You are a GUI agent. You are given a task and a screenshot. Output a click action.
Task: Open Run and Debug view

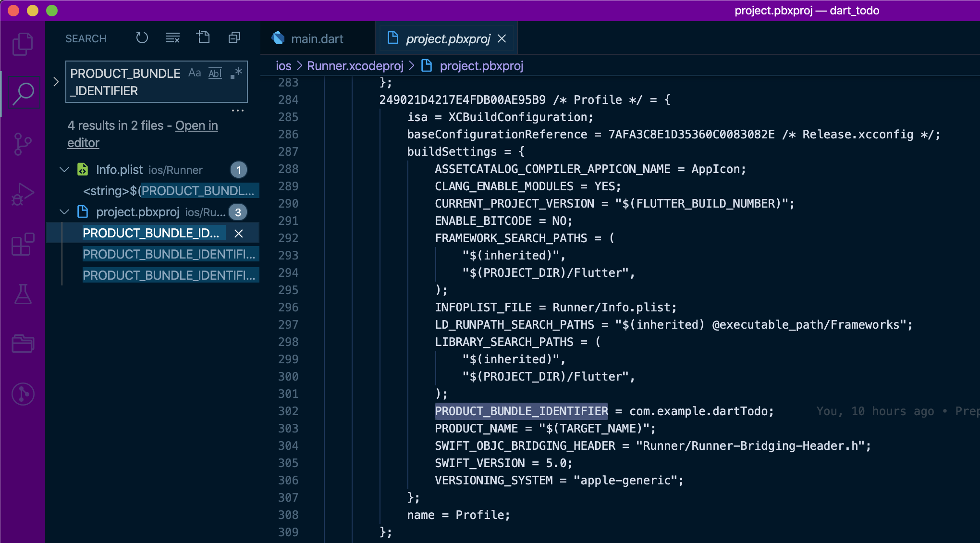click(x=23, y=194)
